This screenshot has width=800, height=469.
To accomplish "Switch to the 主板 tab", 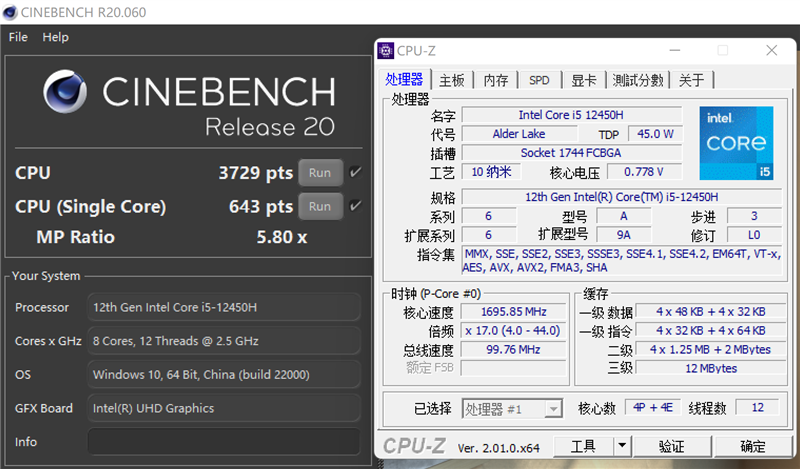I will (x=452, y=80).
